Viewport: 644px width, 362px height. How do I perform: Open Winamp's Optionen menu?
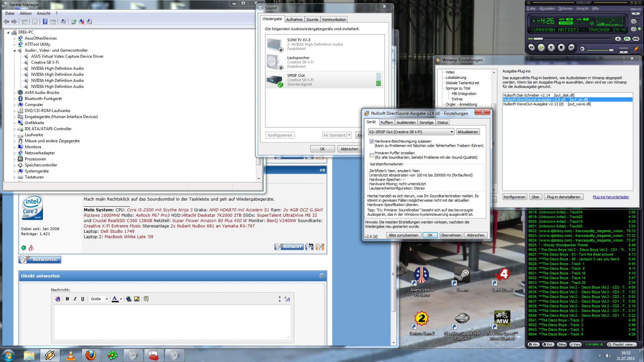click(x=565, y=8)
